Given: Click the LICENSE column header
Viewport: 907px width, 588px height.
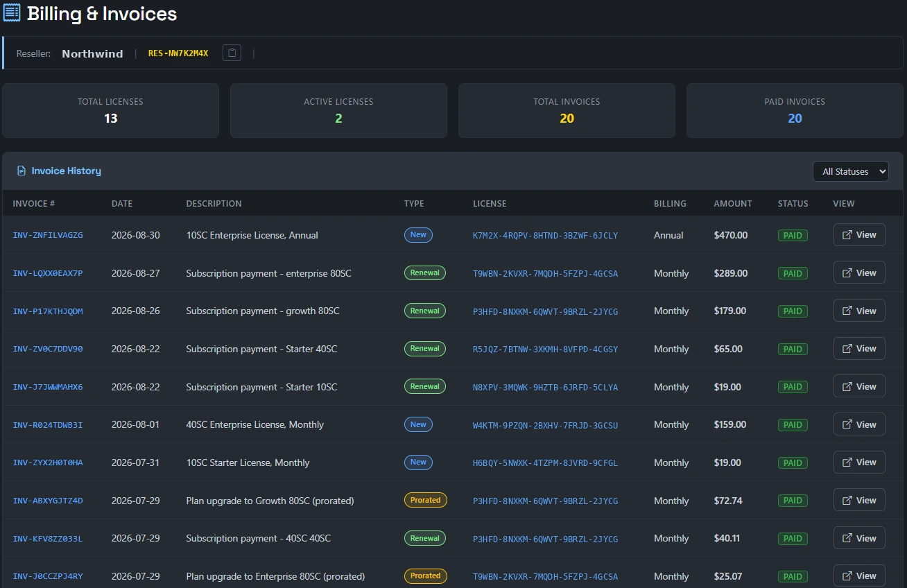Looking at the screenshot, I should (x=490, y=204).
